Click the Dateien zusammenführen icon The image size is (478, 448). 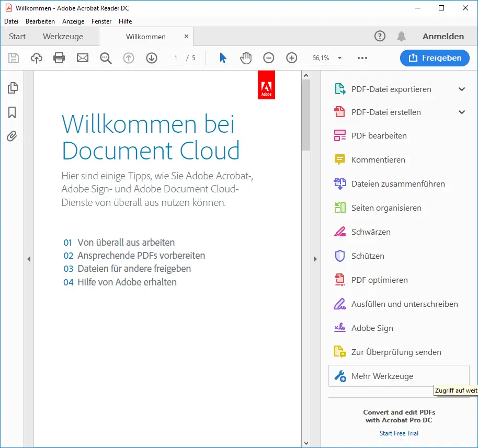tap(340, 184)
